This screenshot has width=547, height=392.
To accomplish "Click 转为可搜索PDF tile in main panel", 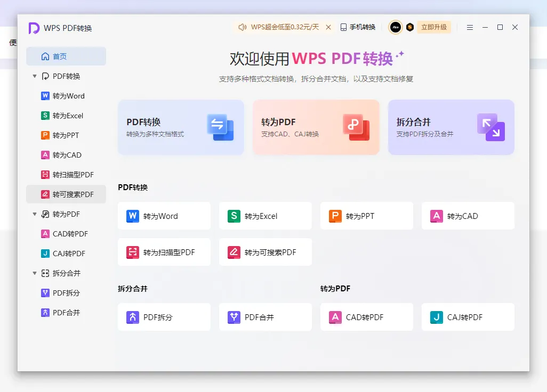I will (265, 252).
